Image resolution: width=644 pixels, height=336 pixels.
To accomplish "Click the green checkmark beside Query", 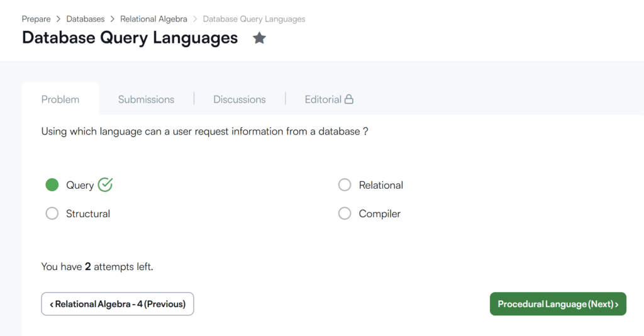I will tap(105, 185).
